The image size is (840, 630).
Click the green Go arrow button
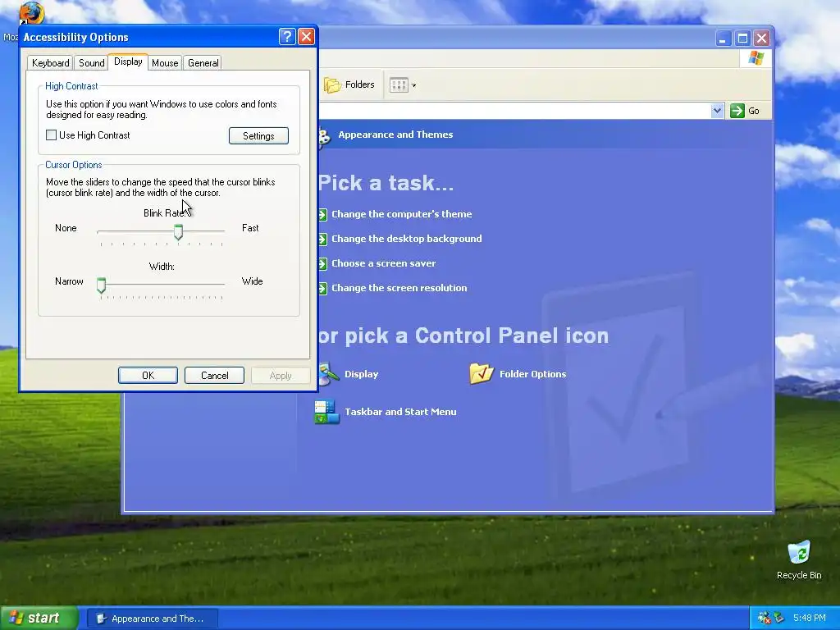point(737,111)
